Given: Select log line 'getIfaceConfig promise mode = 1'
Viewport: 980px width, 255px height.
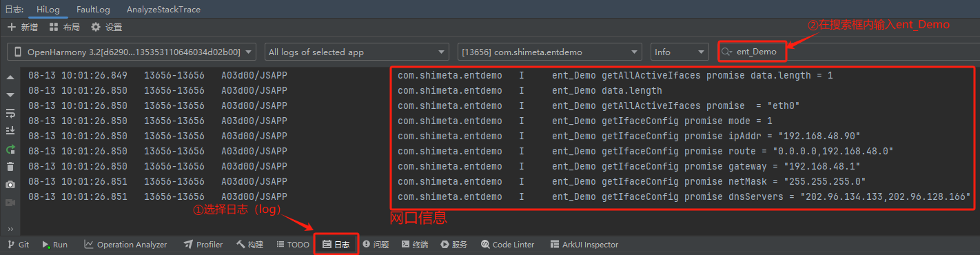Looking at the screenshot, I should pos(500,121).
